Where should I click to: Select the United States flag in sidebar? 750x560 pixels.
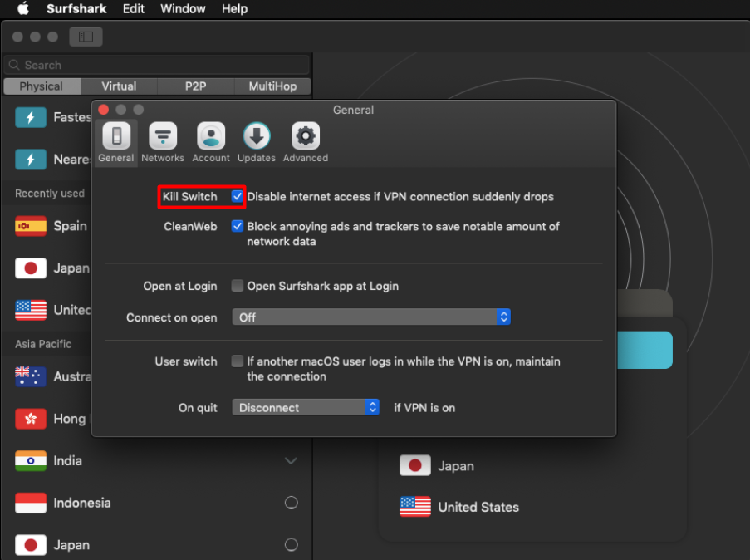click(31, 310)
